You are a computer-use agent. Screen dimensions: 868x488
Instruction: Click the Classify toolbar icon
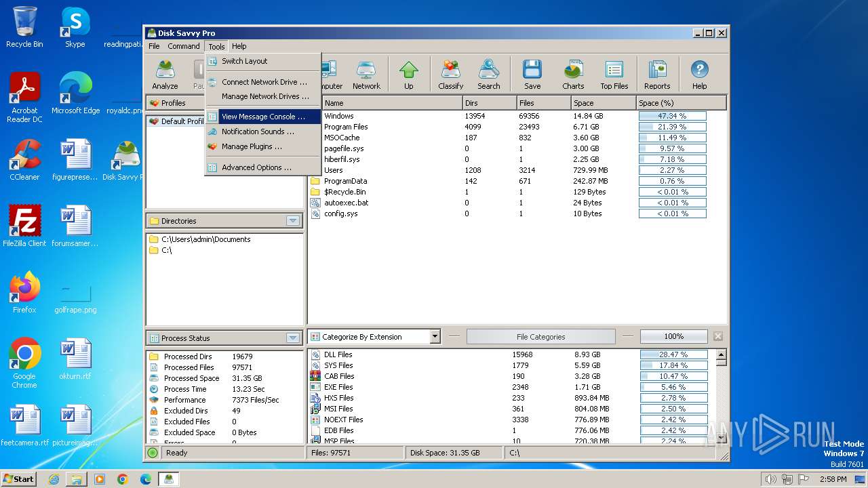450,75
